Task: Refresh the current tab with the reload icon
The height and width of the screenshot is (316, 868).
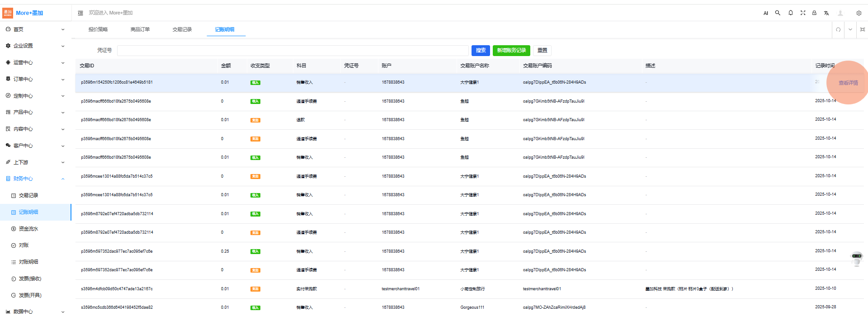Action: click(838, 30)
